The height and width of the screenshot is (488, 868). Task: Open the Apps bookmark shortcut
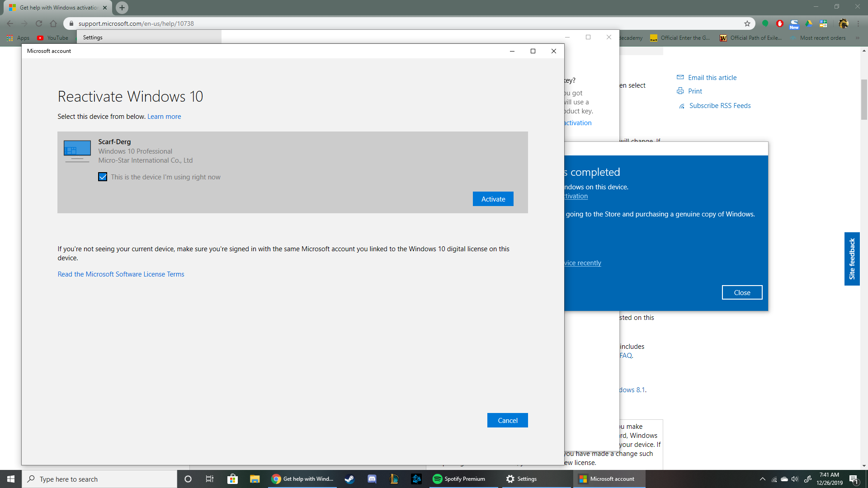click(x=18, y=38)
